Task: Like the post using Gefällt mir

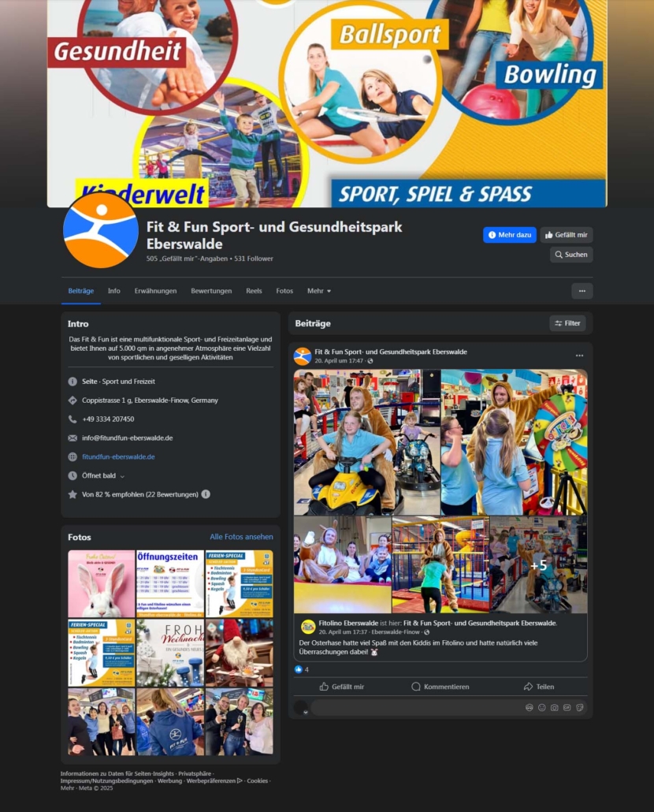Action: 342,687
